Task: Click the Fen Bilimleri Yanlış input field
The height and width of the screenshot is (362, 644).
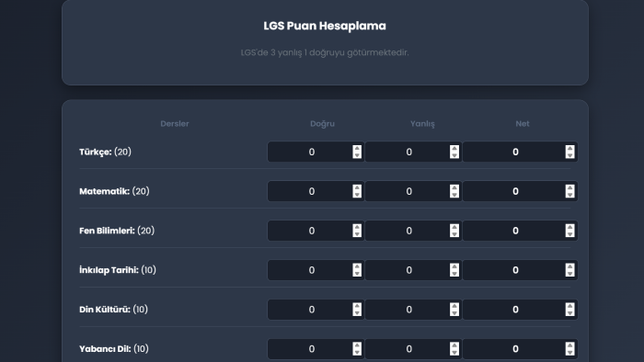Action: (413, 231)
